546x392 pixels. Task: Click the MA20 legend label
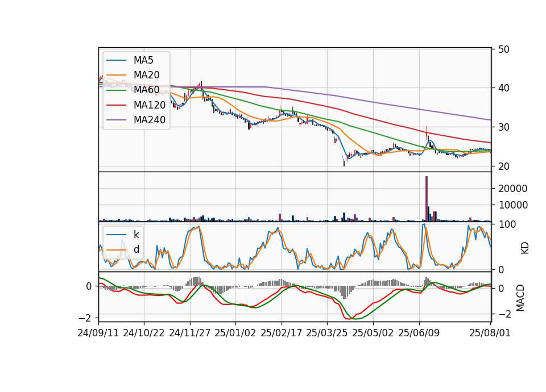(146, 75)
